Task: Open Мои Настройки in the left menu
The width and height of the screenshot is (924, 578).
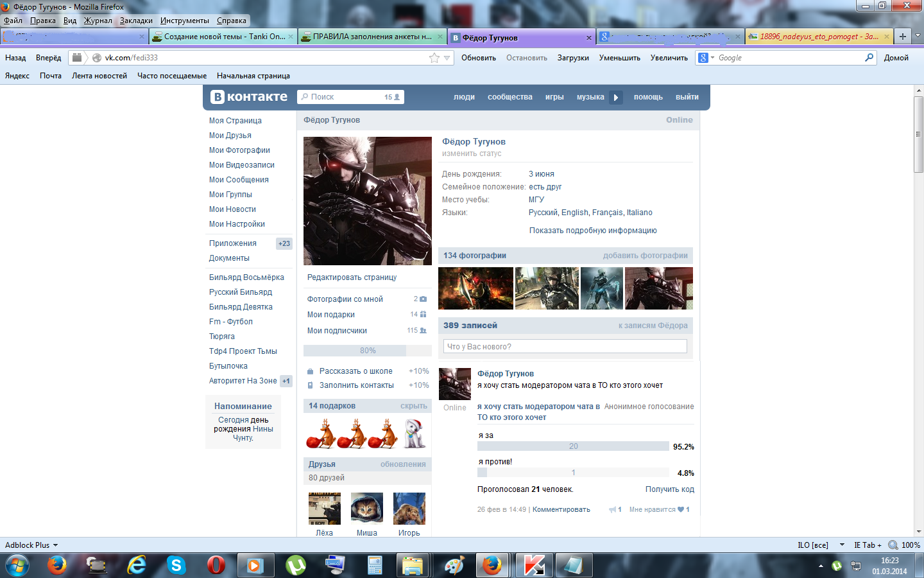Action: (x=237, y=224)
